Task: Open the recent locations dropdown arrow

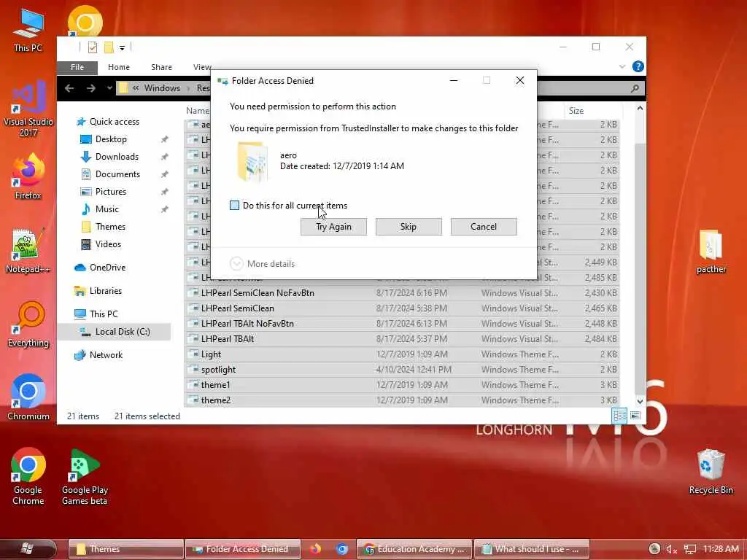Action: pos(109,88)
